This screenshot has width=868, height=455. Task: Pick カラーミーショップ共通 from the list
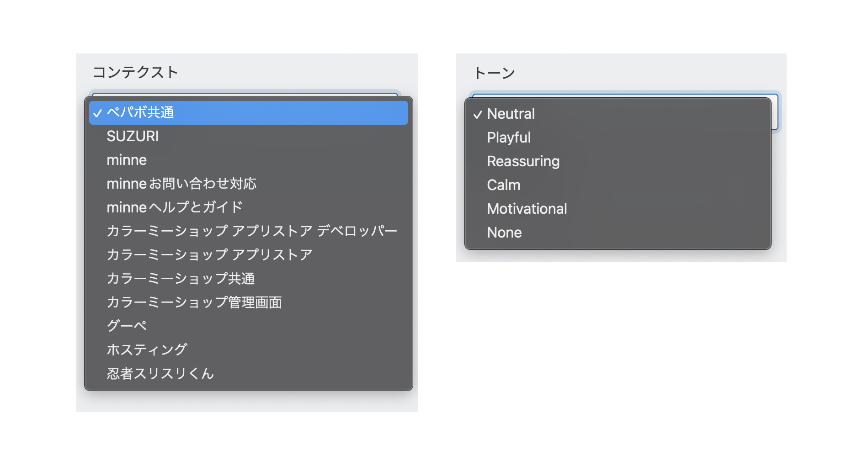pyautogui.click(x=181, y=278)
